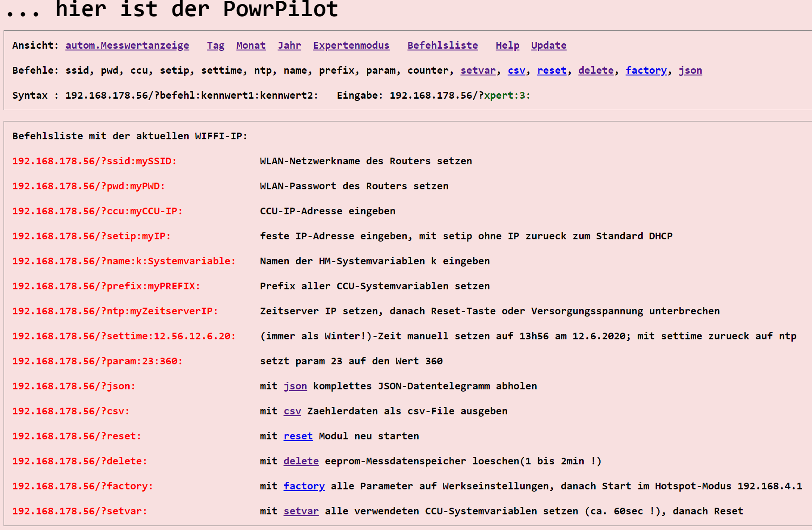Click the red text '192.168.178.56/?ntp:myZeitserverIP:'
The width and height of the screenshot is (812, 530).
[115, 311]
